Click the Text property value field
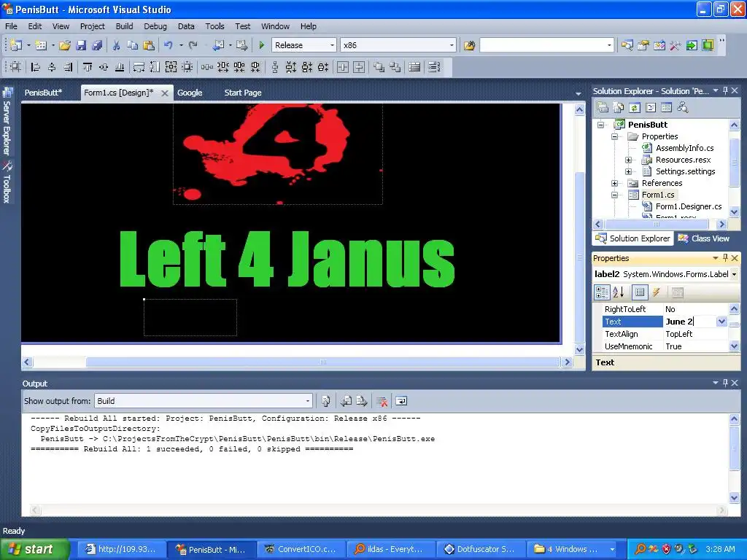Viewport: 747px width, 560px height. [x=690, y=322]
